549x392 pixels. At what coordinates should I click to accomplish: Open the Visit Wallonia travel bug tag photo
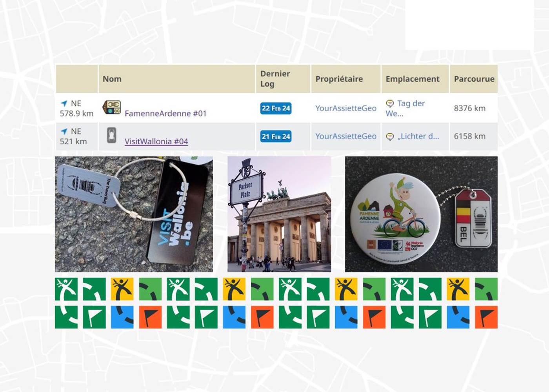[x=134, y=214]
